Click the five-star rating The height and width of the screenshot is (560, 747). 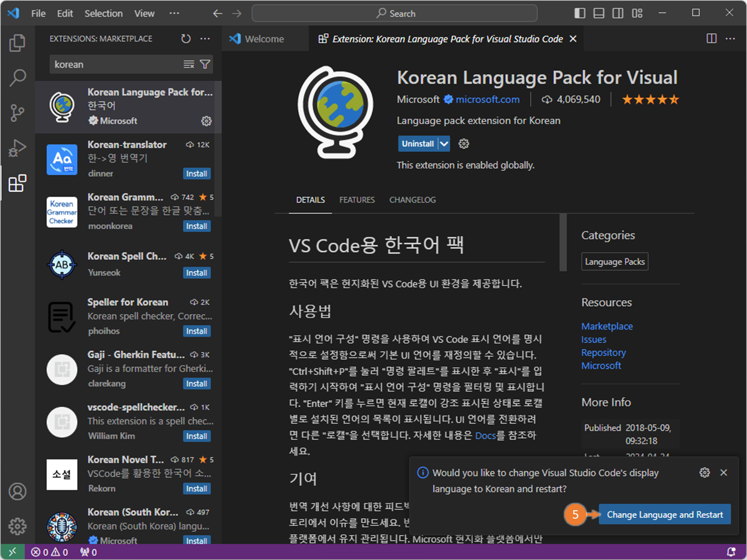pos(650,100)
